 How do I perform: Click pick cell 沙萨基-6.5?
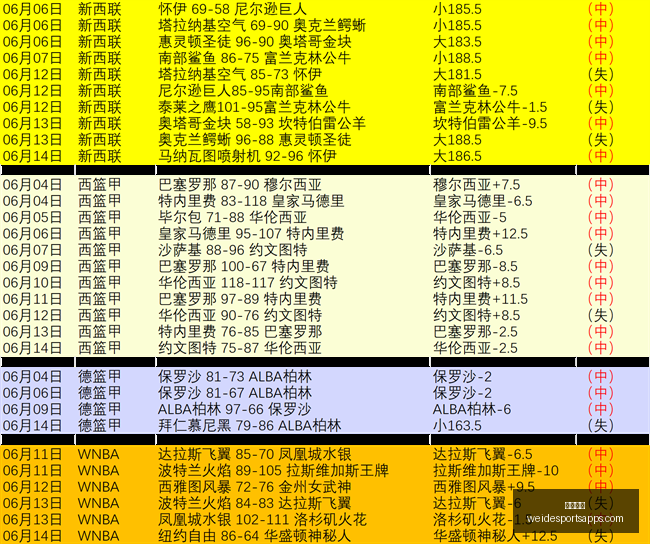[468, 250]
